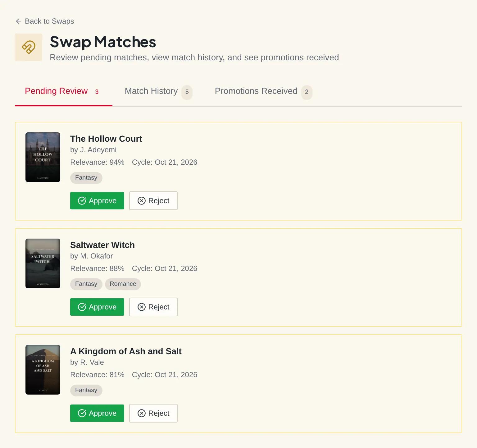The width and height of the screenshot is (477, 448).
Task: Open The Hollow Court cover thumbnail
Action: pos(43,157)
